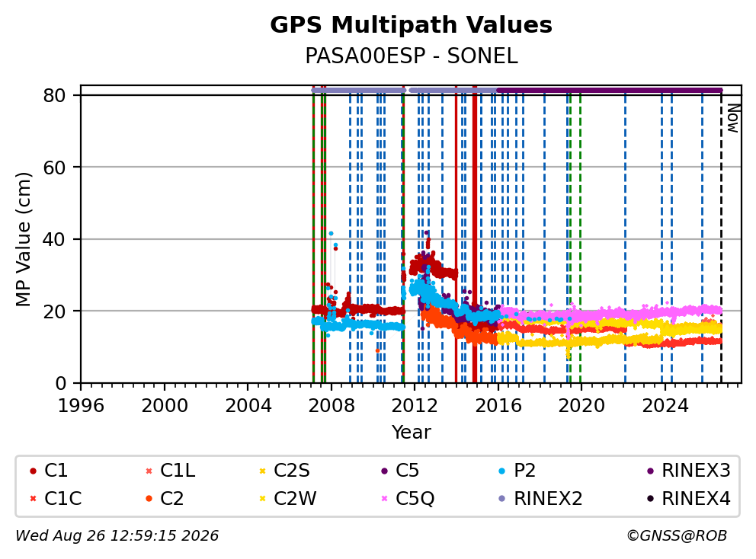Click the 2008 x-axis tick label

click(x=332, y=406)
